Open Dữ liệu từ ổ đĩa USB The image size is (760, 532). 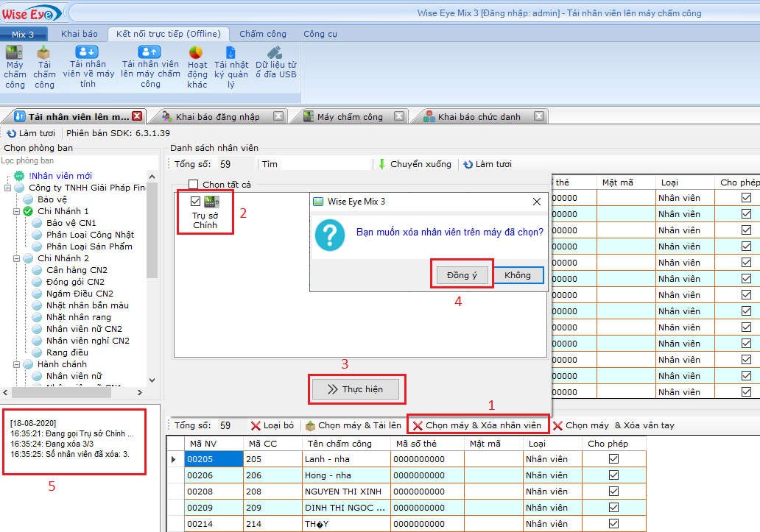(275, 52)
